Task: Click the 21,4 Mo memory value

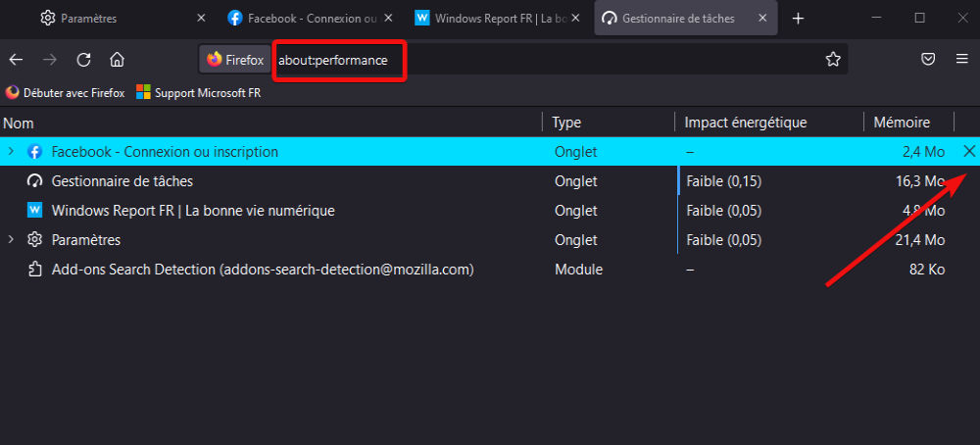Action: pos(919,240)
